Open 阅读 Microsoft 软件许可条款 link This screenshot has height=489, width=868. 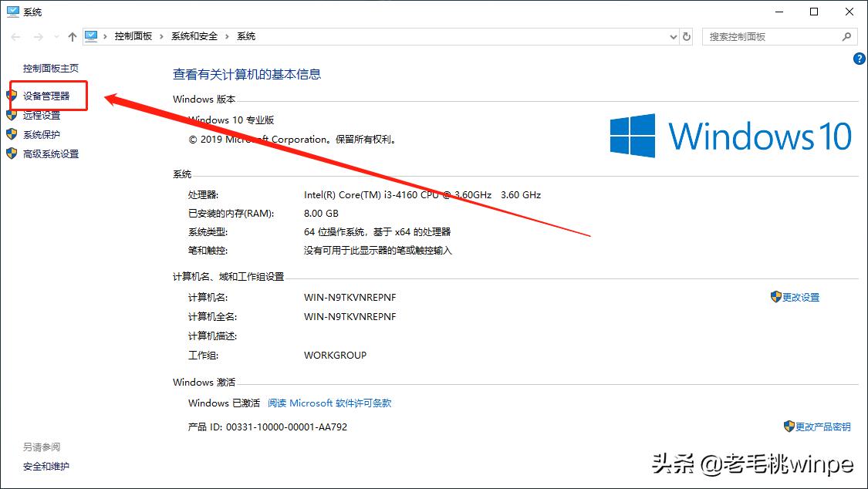[329, 403]
